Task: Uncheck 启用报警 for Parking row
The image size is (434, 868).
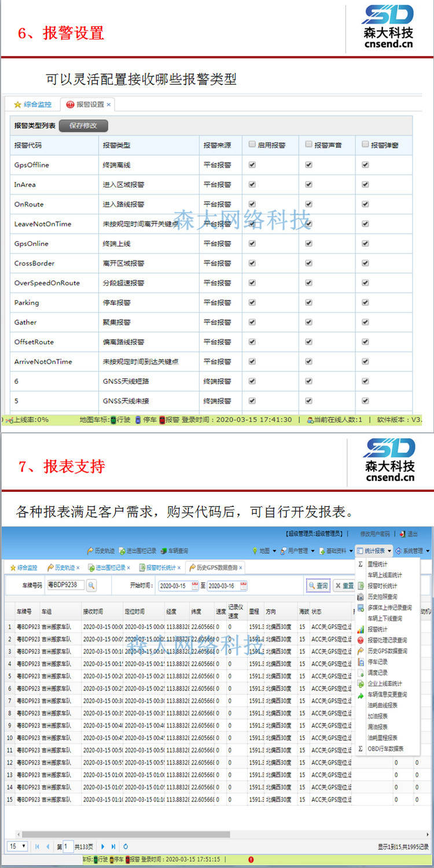Action: coord(252,302)
